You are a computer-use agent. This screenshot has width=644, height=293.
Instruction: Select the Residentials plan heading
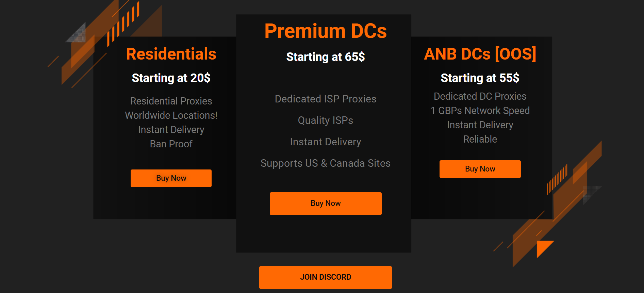click(171, 54)
